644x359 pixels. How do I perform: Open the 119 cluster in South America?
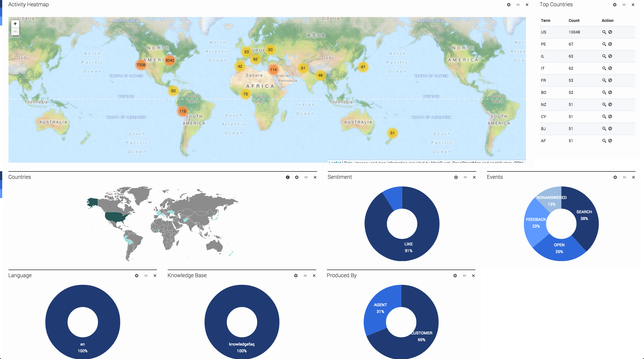182,112
